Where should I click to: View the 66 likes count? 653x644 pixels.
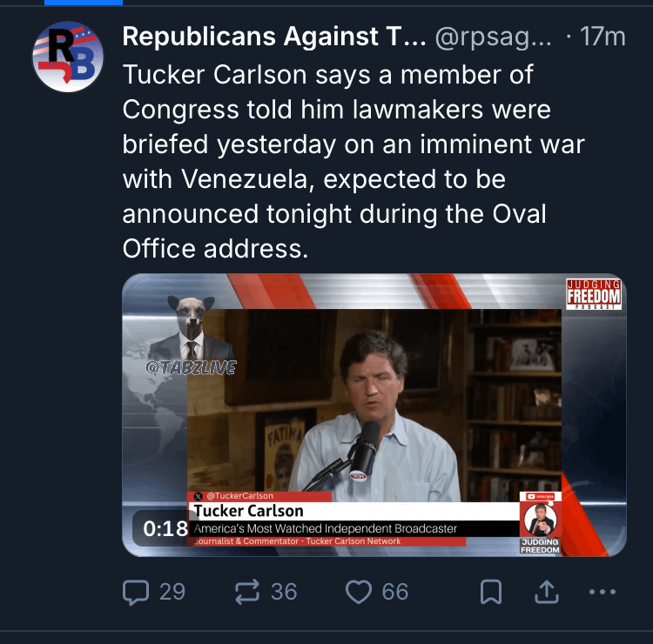tap(394, 593)
